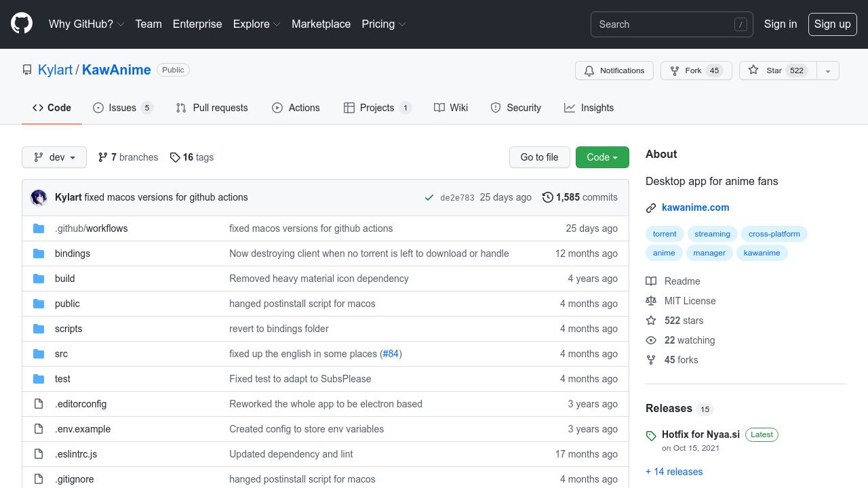Expand the Pricing menu

tap(384, 24)
